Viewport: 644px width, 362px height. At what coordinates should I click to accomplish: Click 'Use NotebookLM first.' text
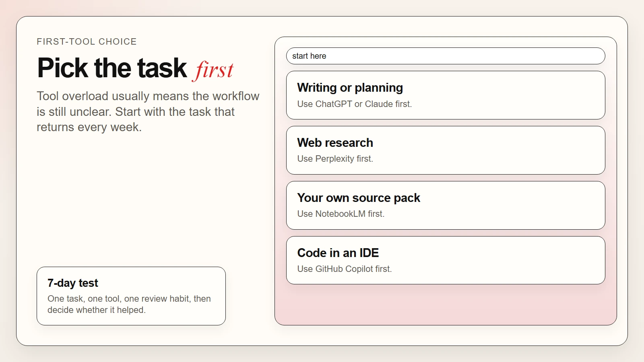[x=341, y=214]
